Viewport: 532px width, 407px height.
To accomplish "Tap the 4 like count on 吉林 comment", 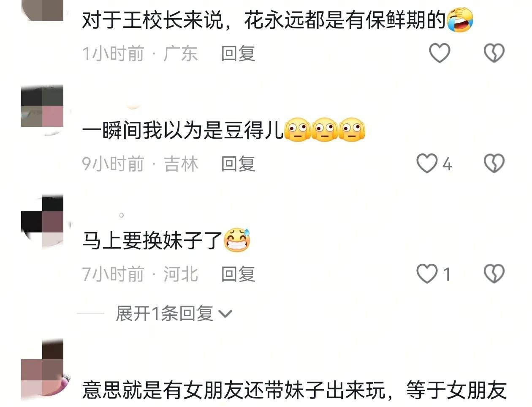I will 447,164.
